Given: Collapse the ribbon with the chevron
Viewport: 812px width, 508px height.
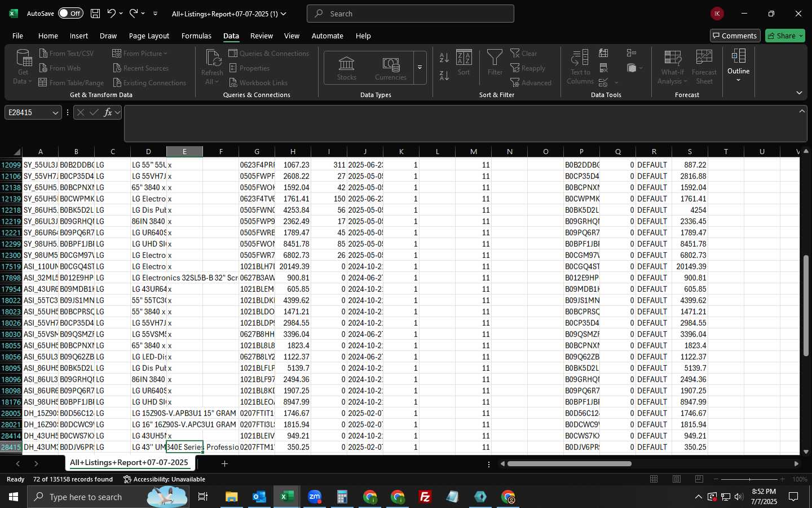Looking at the screenshot, I should (799, 93).
